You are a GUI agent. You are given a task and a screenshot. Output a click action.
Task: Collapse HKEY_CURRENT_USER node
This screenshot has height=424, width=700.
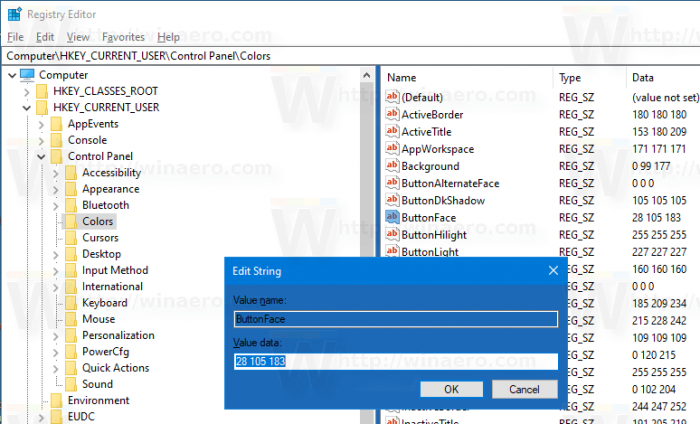26,108
